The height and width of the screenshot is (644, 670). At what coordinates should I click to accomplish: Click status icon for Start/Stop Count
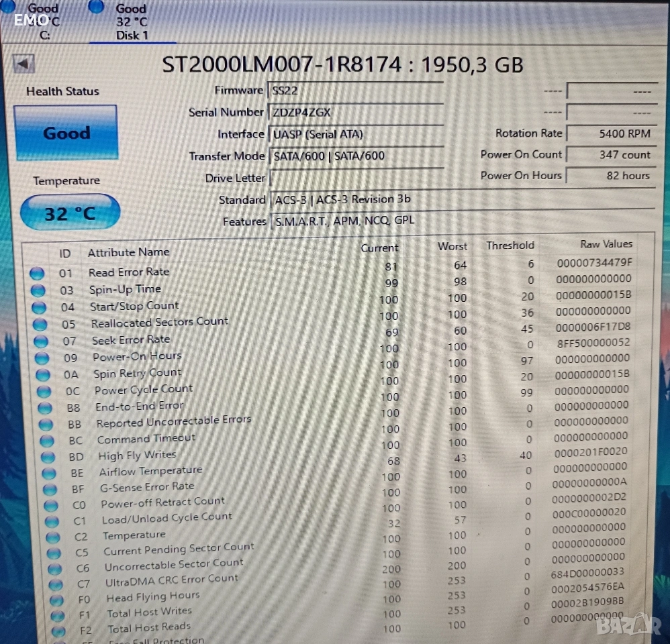pyautogui.click(x=39, y=307)
